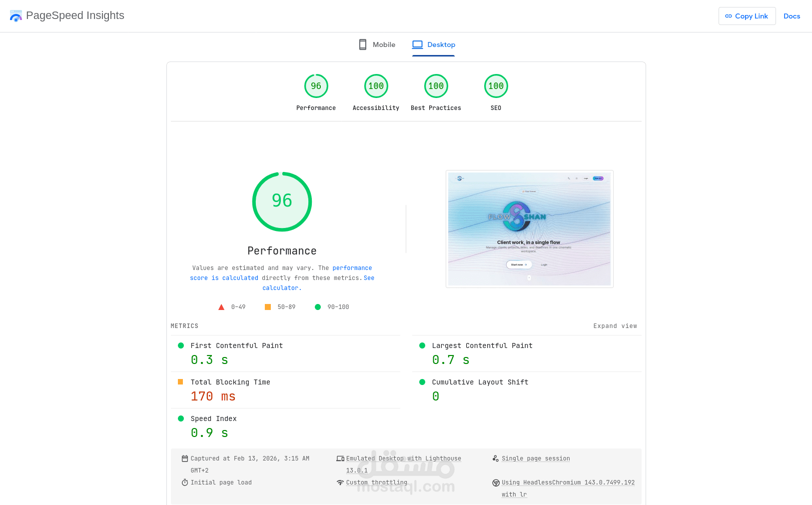Click the METRICS section heading

click(184, 326)
